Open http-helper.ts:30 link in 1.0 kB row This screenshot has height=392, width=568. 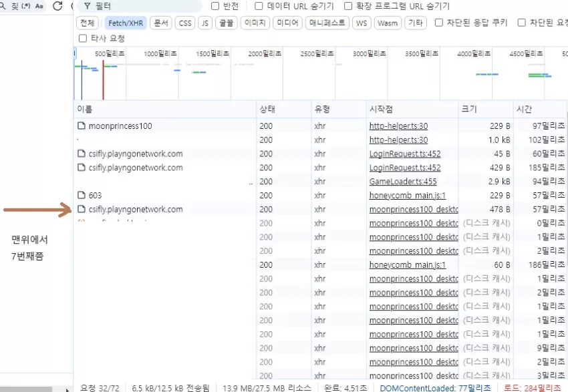pos(398,140)
